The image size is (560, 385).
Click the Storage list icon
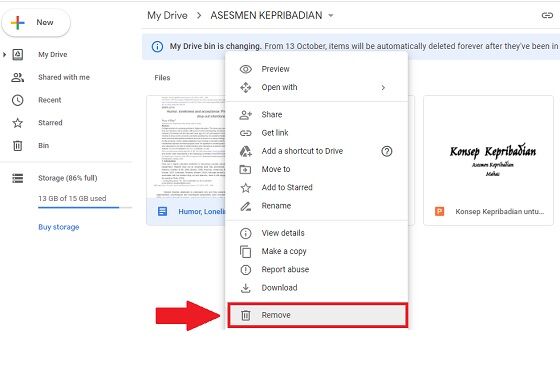point(18,178)
